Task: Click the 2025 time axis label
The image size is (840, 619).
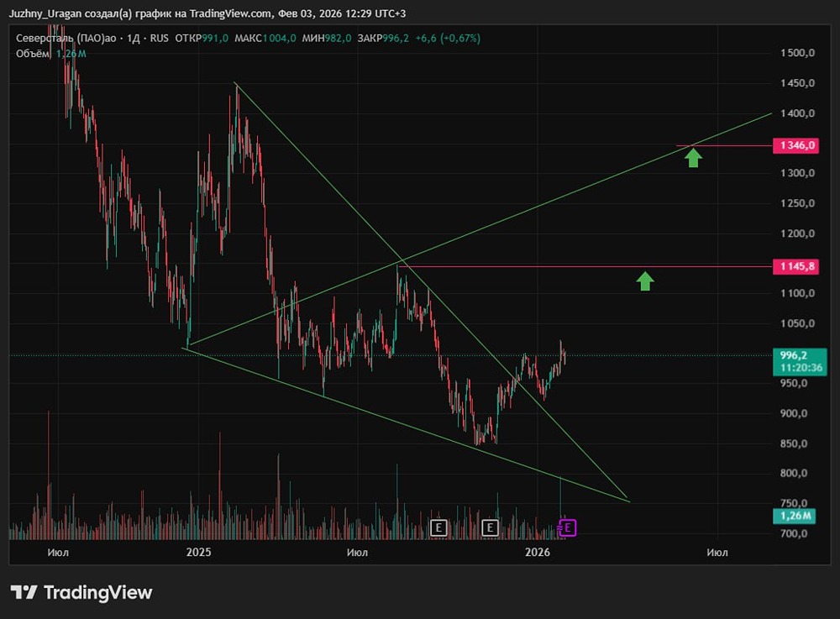Action: click(x=199, y=552)
